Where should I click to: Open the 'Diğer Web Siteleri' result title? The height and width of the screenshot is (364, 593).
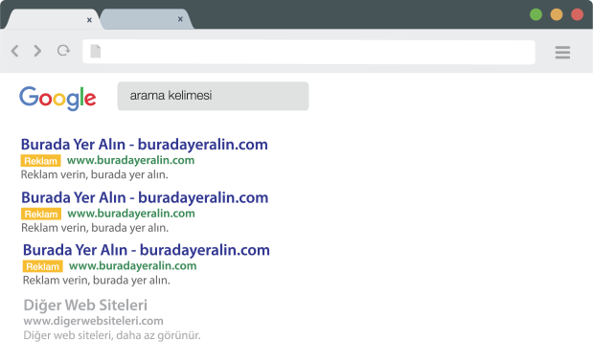click(85, 306)
